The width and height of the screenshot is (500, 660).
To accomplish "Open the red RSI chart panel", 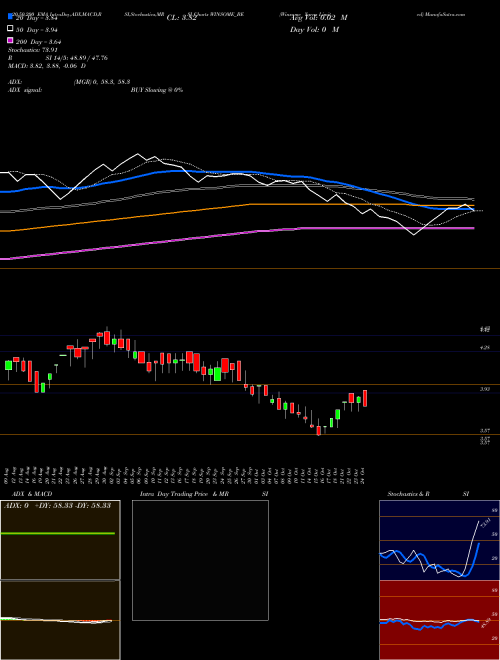I will click(439, 620).
